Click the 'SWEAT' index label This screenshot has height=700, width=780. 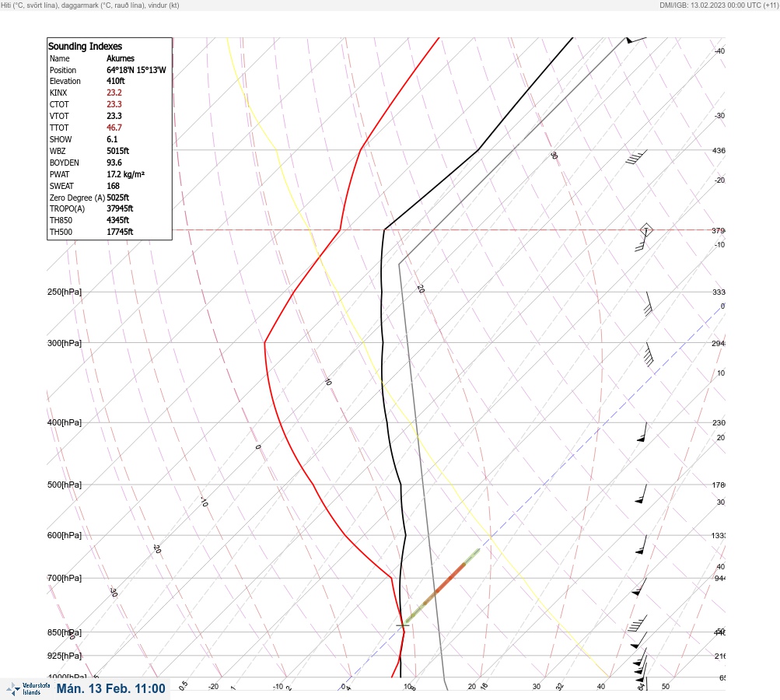pyautogui.click(x=61, y=186)
